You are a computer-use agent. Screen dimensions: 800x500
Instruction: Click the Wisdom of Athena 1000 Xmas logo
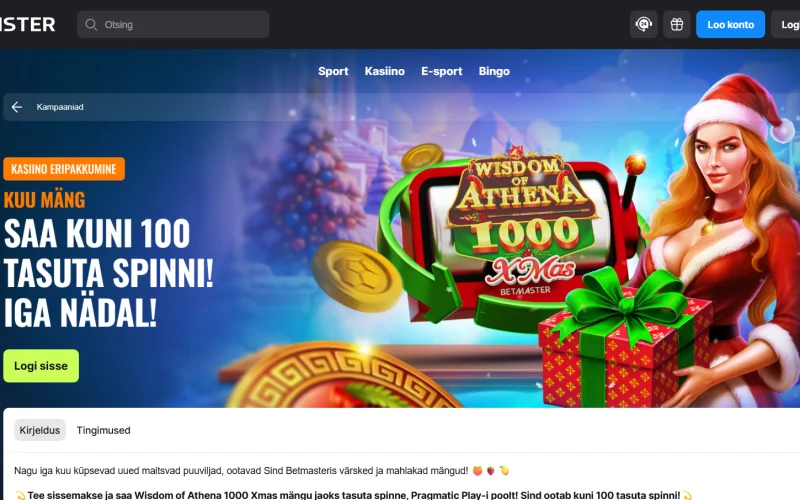tap(521, 222)
